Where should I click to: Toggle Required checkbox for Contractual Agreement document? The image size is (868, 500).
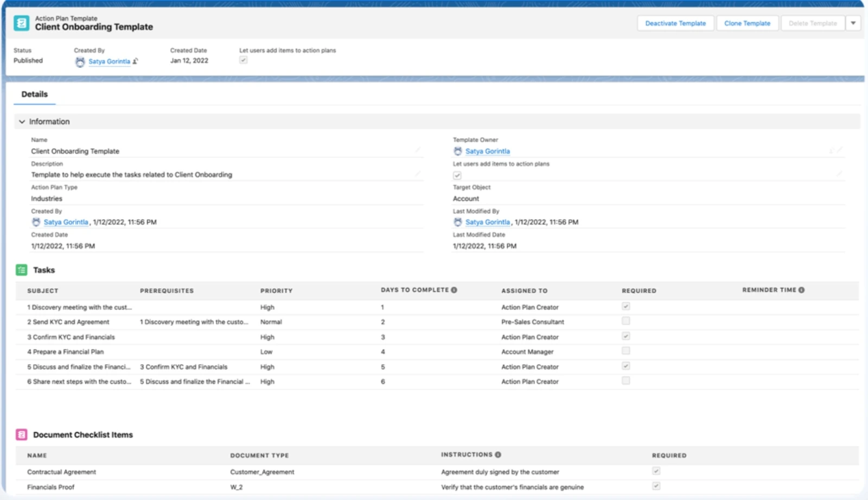click(656, 471)
